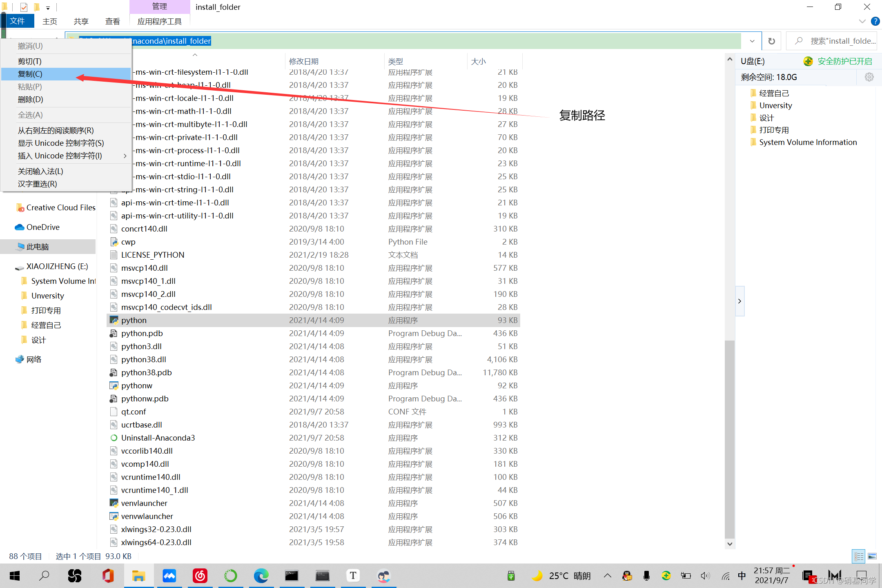
Task: Open the U盘 panel settings gear
Action: tap(869, 77)
